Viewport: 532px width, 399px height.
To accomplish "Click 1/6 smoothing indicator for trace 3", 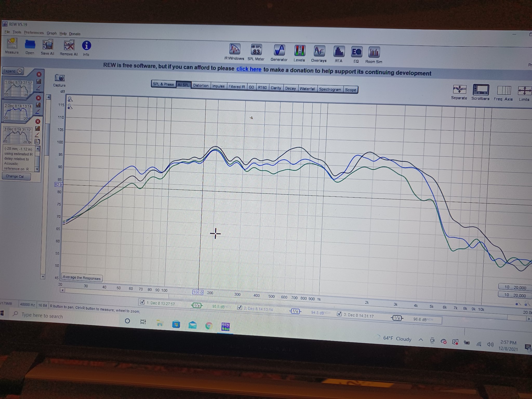I will pos(397,318).
